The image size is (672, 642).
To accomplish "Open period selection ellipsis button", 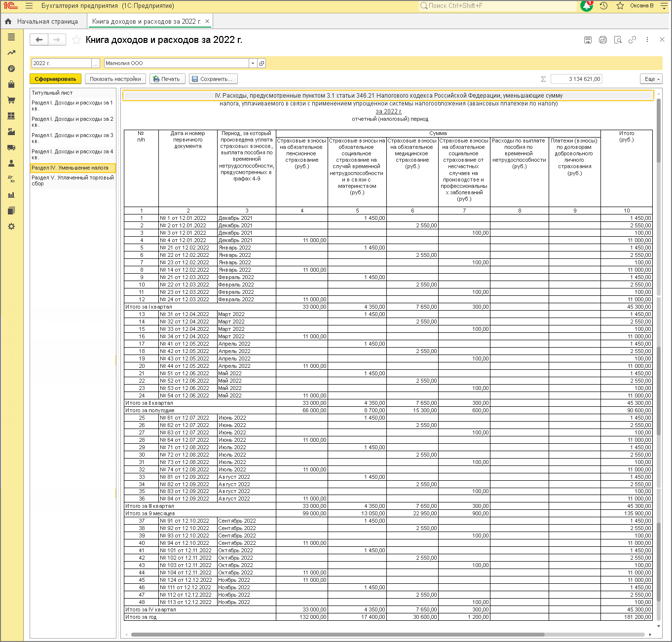I will 96,63.
